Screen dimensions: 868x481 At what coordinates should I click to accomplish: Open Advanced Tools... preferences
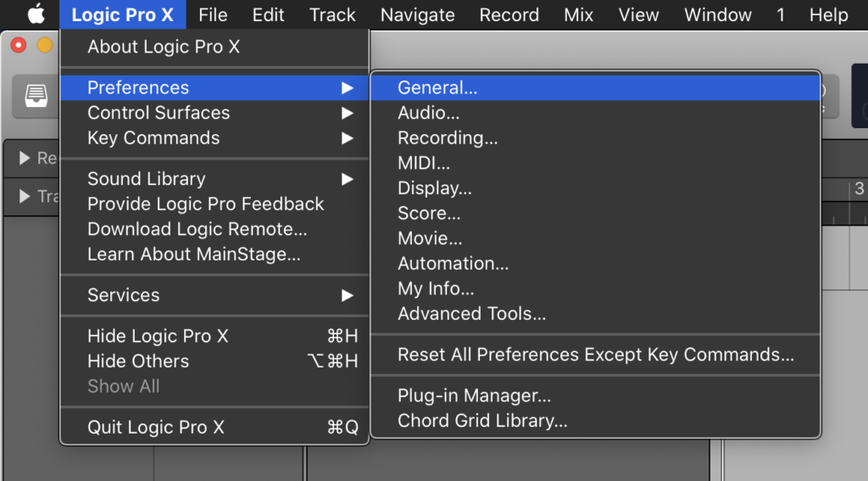[x=596, y=313]
